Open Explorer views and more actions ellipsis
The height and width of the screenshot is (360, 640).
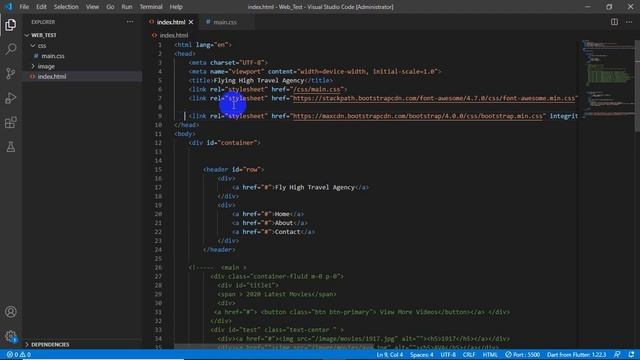coord(130,22)
